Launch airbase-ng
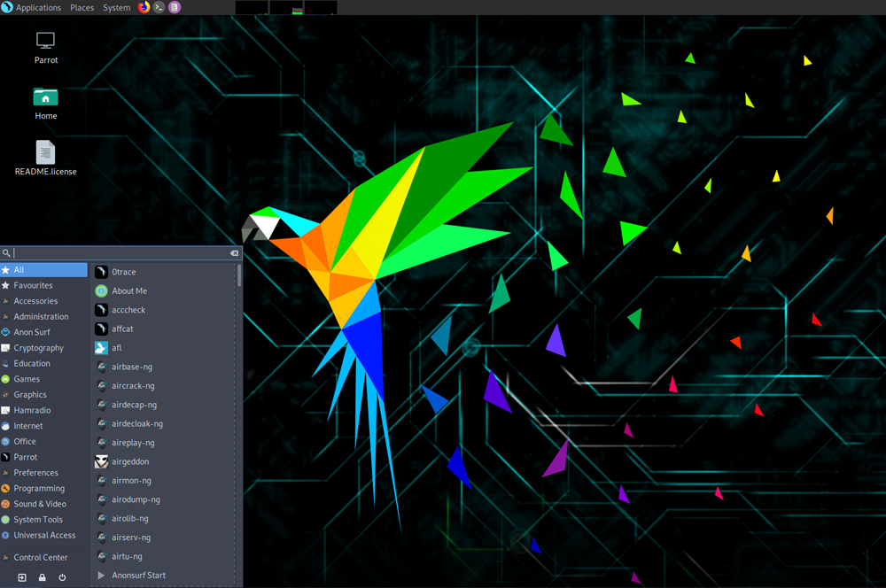 pyautogui.click(x=164, y=367)
